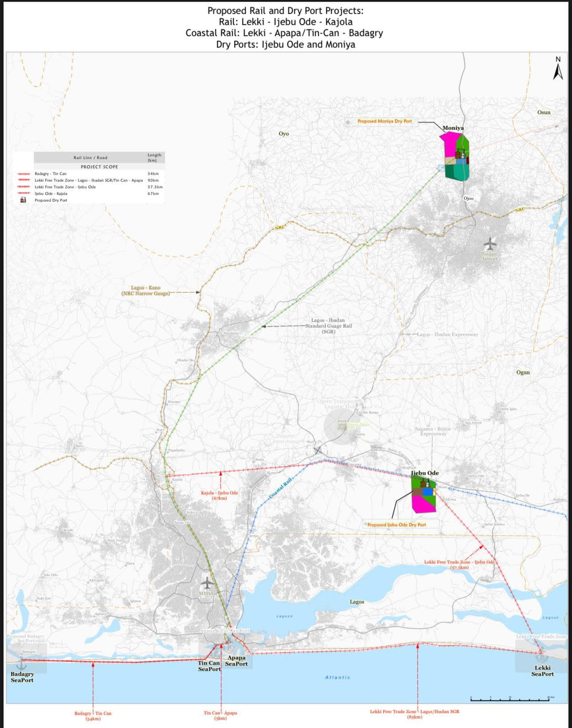Click the Sagamu Interchange crossing icon
Viewport: 572px width, 728px height.
[318, 451]
